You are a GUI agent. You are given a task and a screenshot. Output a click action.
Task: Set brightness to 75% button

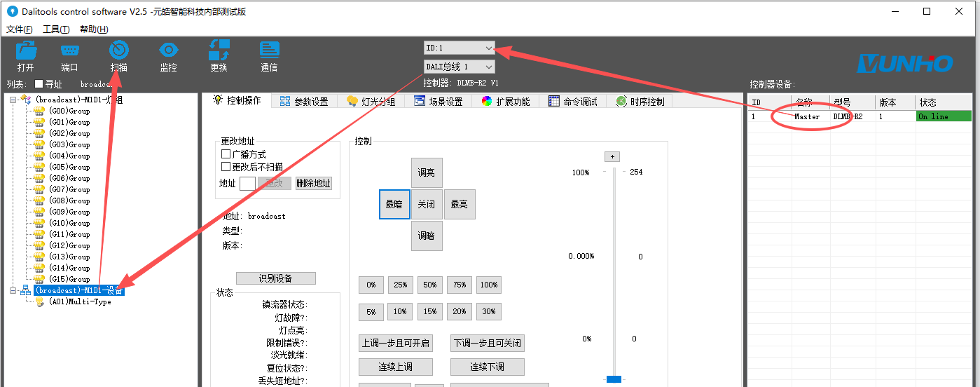[x=460, y=285]
